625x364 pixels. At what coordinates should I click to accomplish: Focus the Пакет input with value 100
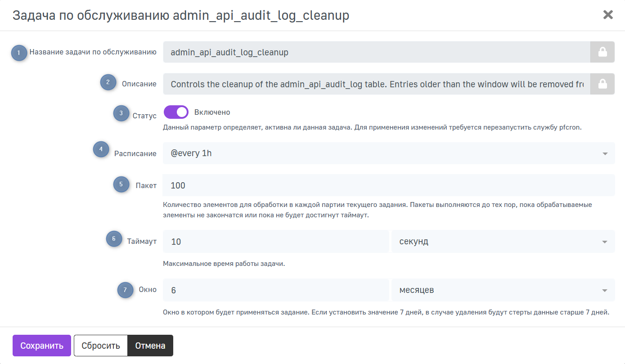[388, 185]
